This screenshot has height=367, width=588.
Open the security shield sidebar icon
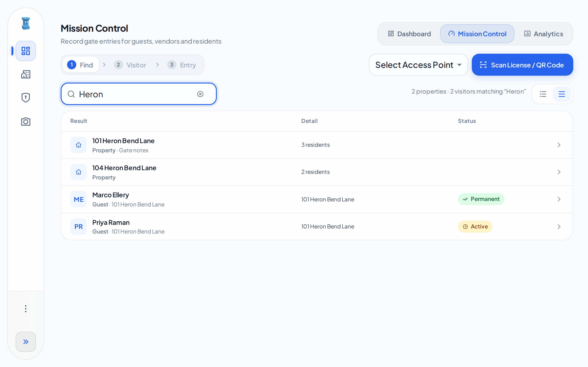(25, 97)
